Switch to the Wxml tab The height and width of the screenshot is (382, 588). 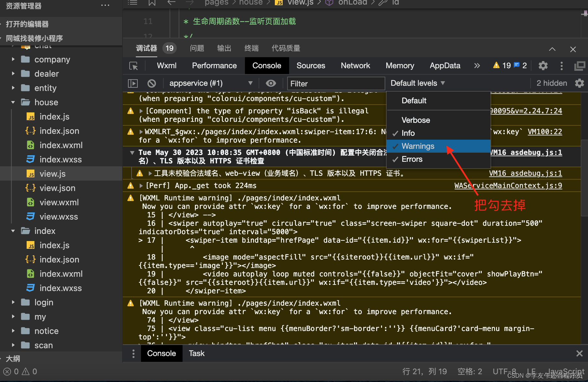tap(167, 66)
